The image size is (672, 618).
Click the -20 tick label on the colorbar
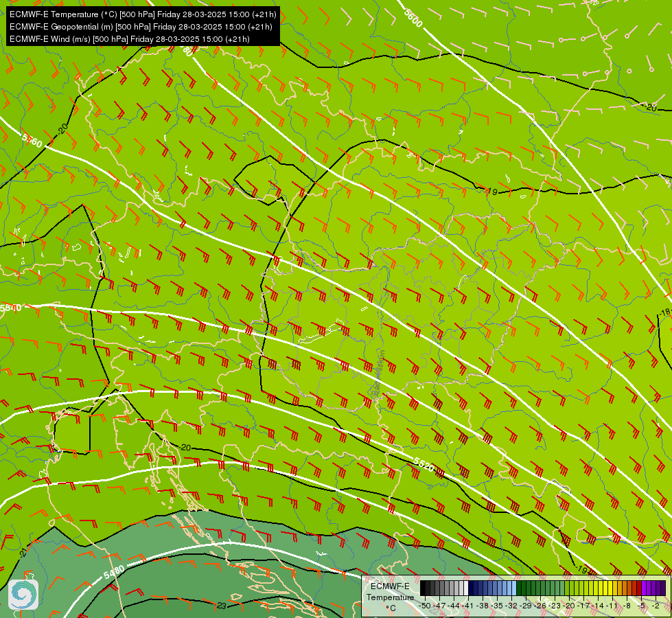(569, 606)
